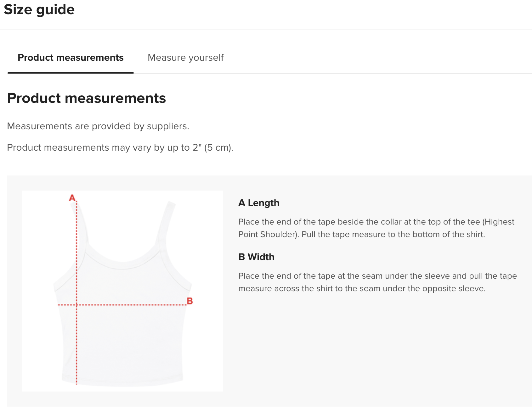Click the vertical dotted length line
Viewport: 532px width, 417px height.
(76, 293)
